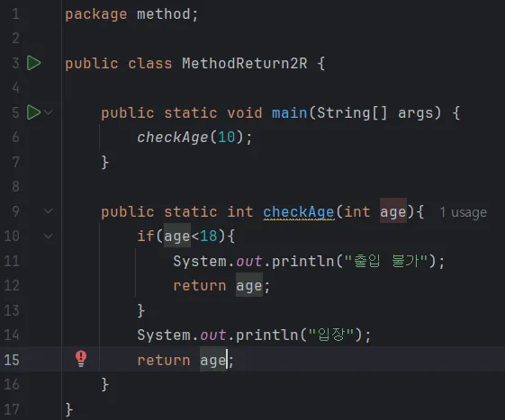Image resolution: width=505 pixels, height=420 pixels.
Task: Toggle a breakpoint at line number 6
Action: point(16,138)
